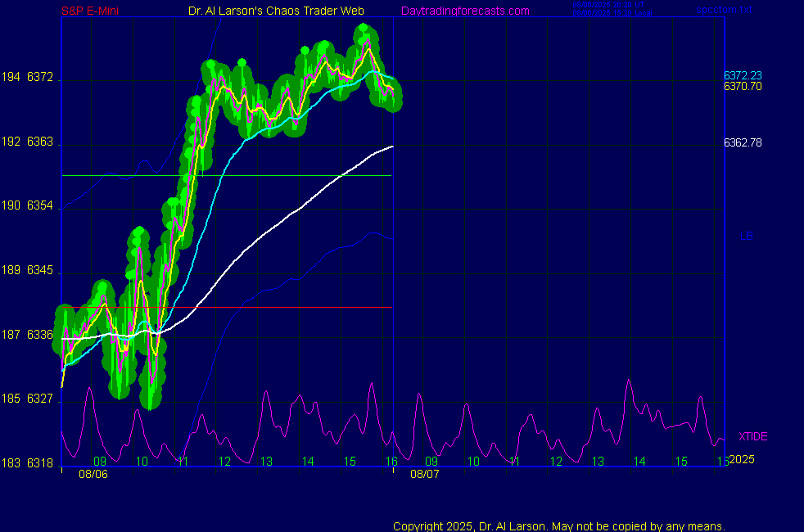
Task: Click the 6336 price axis label
Action: [40, 335]
